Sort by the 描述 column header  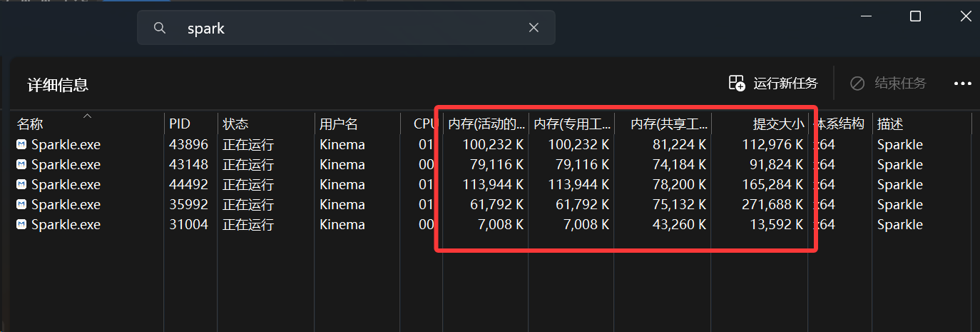(922, 124)
